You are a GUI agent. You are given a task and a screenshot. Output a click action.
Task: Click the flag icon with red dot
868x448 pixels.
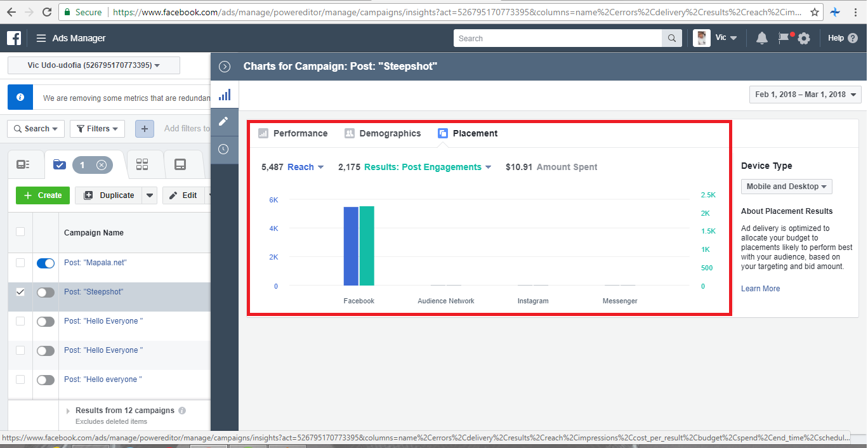pyautogui.click(x=785, y=37)
